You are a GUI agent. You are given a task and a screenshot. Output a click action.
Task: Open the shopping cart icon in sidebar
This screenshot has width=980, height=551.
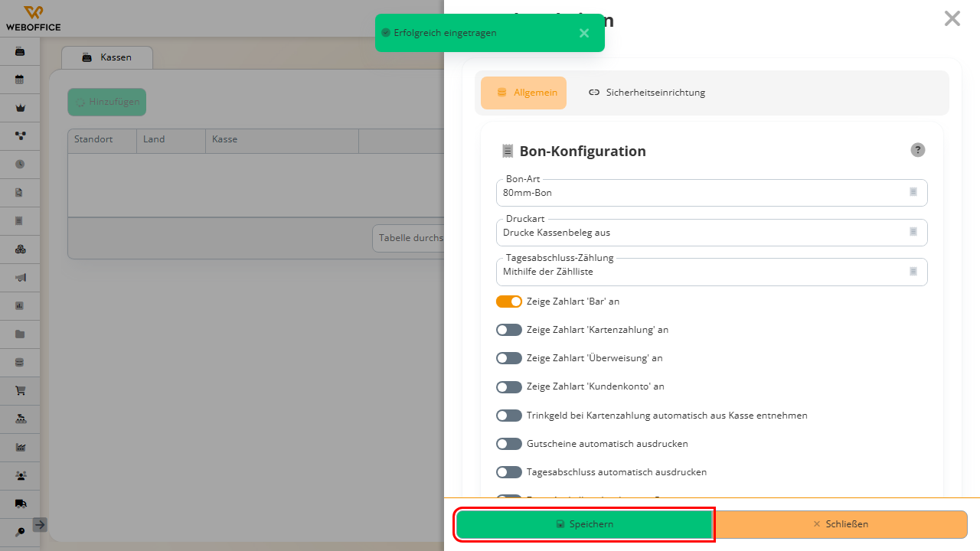tap(20, 390)
